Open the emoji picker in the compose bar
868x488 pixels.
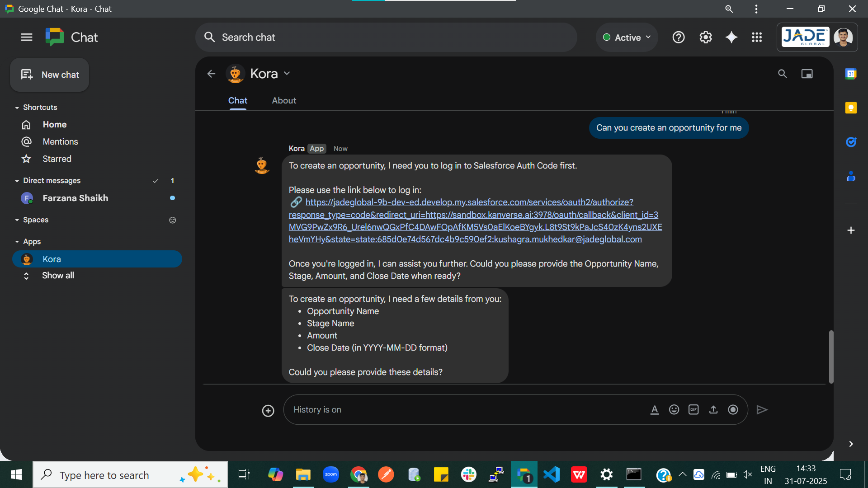tap(674, 409)
